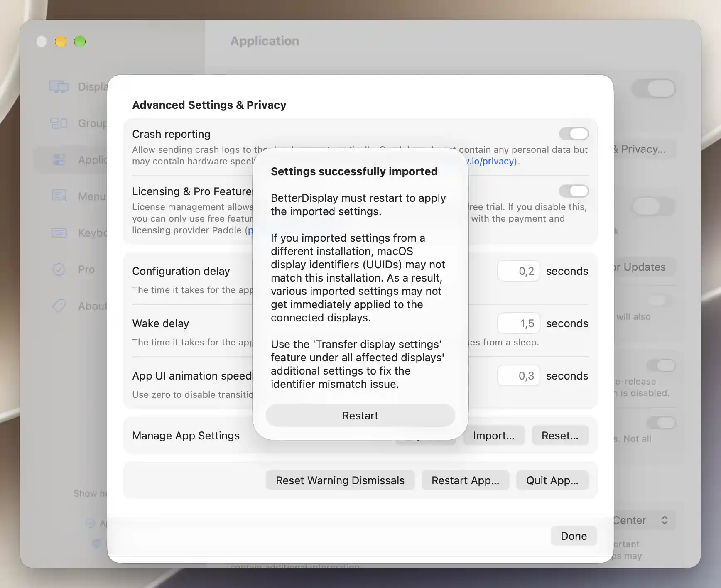Click the Privacy... button in background window

pos(645,149)
